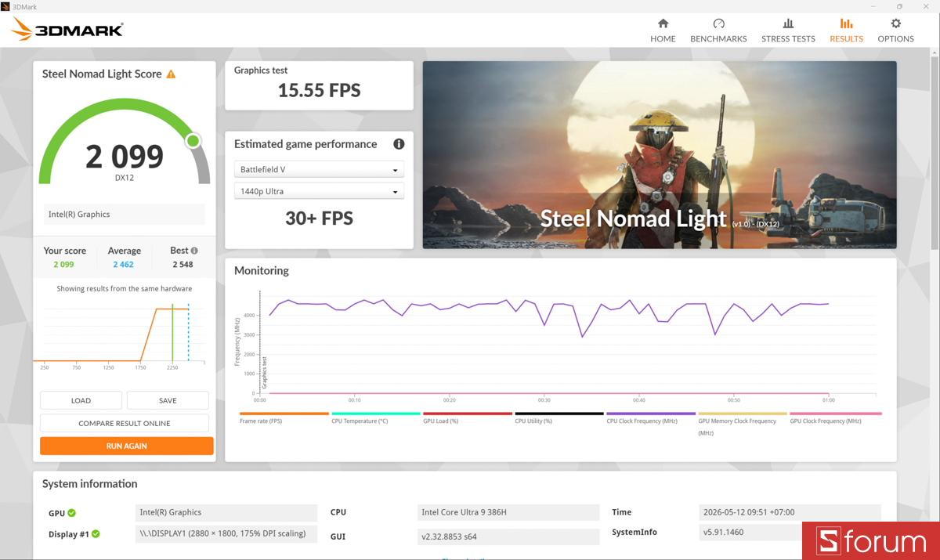Toggle the CPU Utility (%) legend
This screenshot has height=560, width=940.
point(559,417)
